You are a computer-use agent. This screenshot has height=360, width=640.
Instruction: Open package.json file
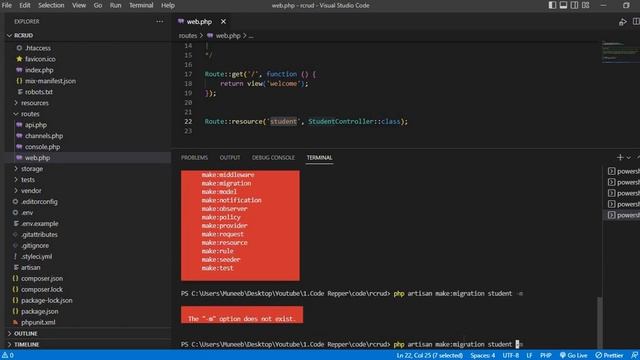pos(40,312)
